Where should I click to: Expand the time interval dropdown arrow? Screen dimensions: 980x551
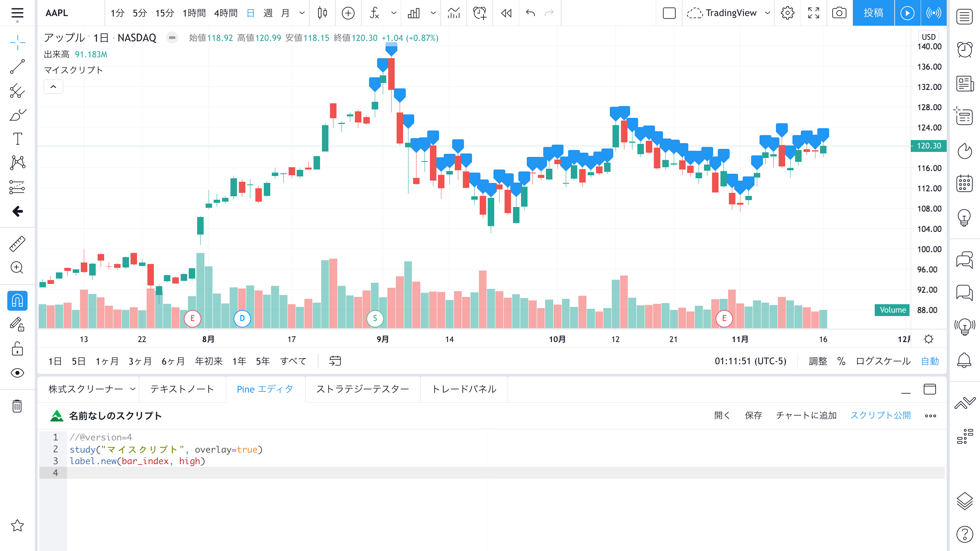302,13
